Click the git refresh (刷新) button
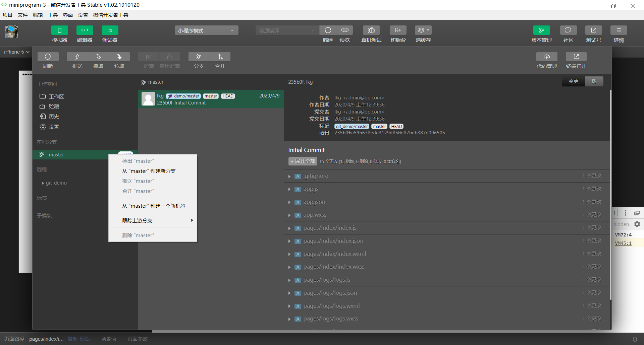This screenshot has height=345, width=644. pyautogui.click(x=48, y=57)
